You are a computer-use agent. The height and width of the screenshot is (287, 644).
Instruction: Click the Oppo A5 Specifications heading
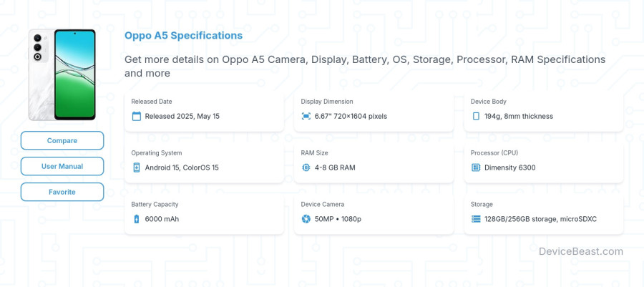pos(184,35)
